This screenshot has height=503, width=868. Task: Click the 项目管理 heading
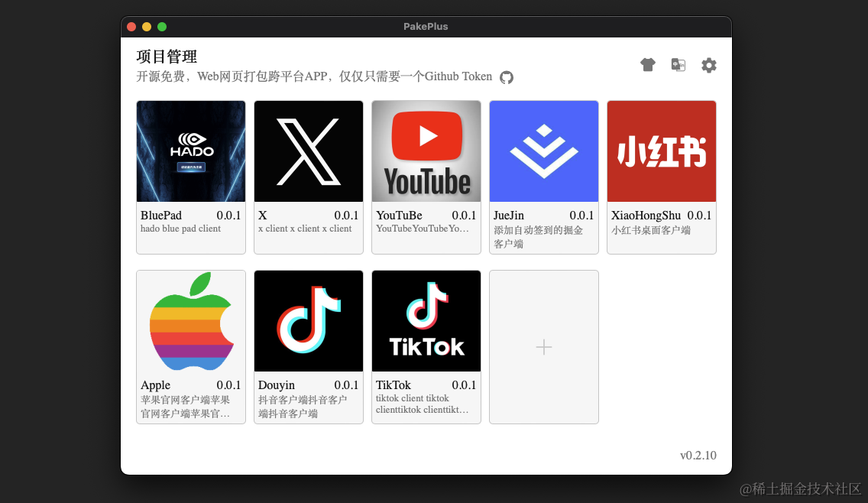point(167,57)
